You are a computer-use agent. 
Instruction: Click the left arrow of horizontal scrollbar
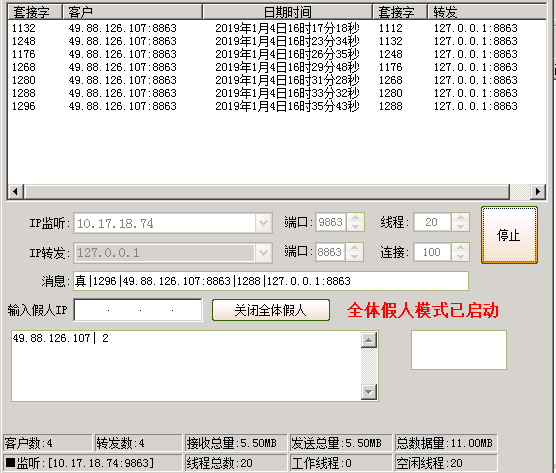16,191
